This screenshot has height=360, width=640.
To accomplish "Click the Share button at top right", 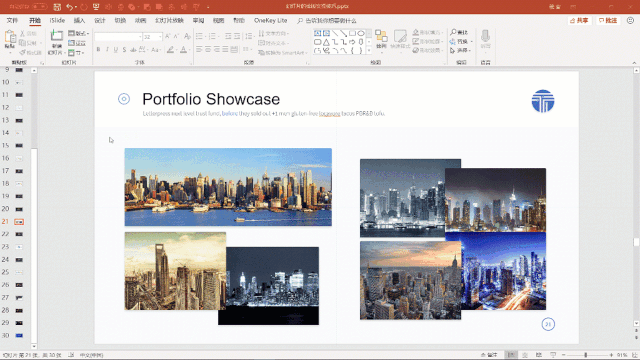I will click(x=579, y=20).
